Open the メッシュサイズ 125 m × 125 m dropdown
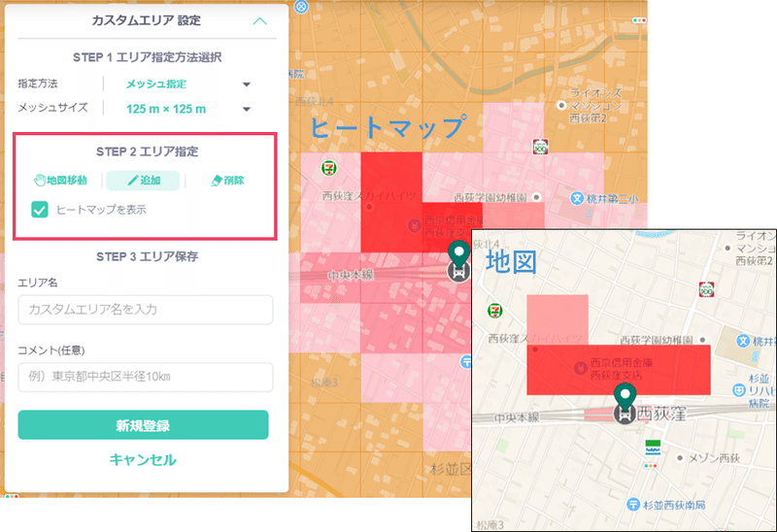 coord(188,109)
